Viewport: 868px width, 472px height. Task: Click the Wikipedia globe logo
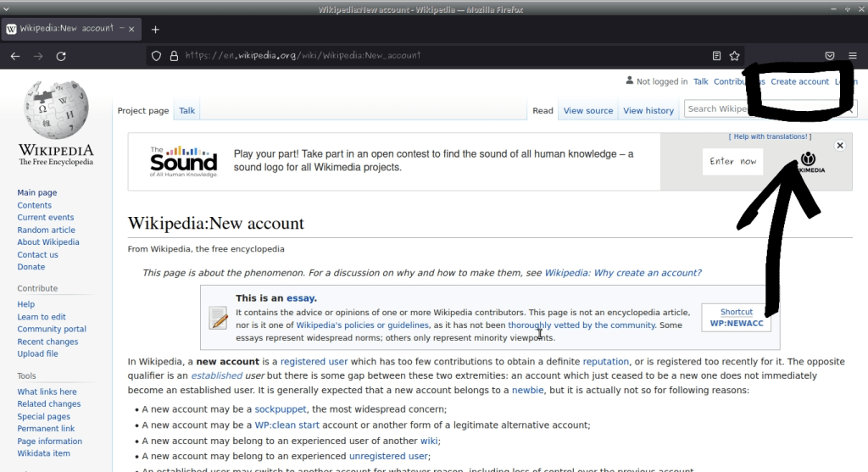(56, 110)
